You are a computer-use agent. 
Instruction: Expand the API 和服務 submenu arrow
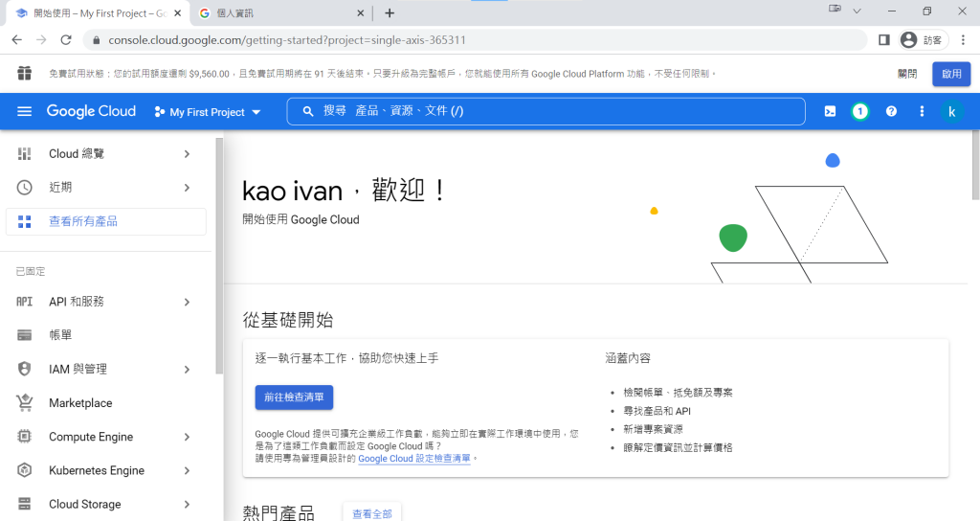tap(187, 302)
